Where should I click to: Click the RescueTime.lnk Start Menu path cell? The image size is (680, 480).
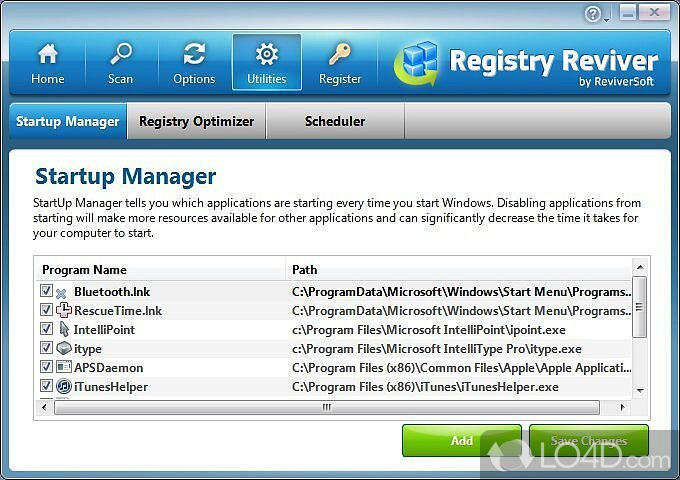(462, 311)
